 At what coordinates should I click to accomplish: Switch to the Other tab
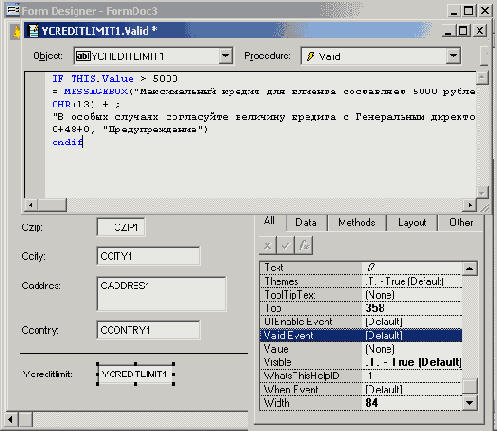point(461,223)
